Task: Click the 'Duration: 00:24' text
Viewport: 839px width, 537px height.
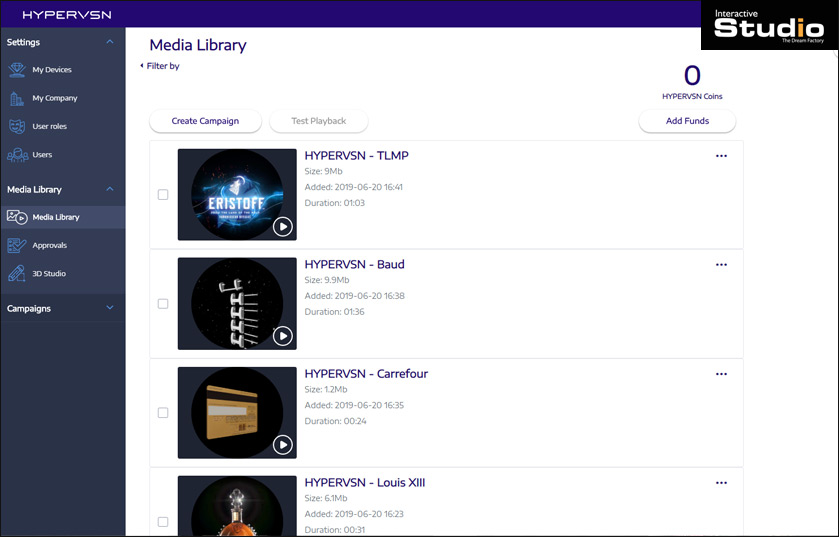Action: [x=335, y=421]
